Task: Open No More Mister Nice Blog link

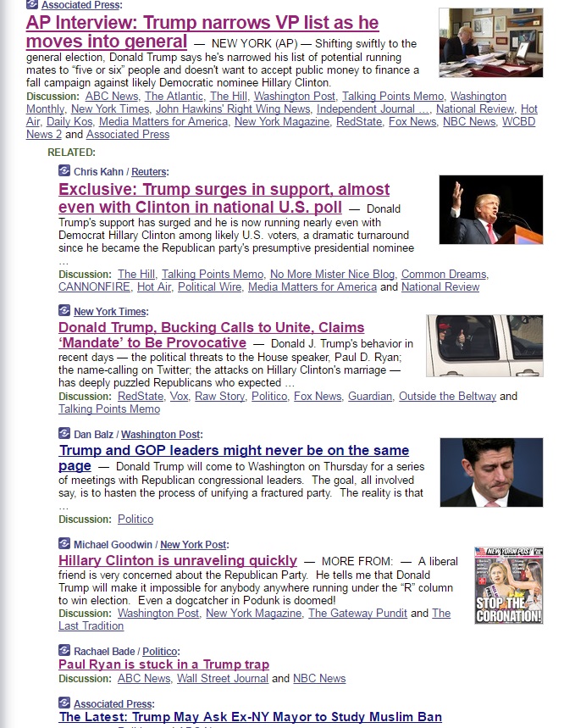Action: (x=332, y=274)
